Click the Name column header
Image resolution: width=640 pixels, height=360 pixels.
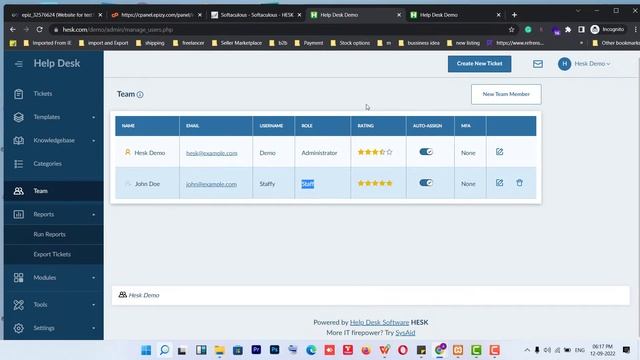[147, 126]
